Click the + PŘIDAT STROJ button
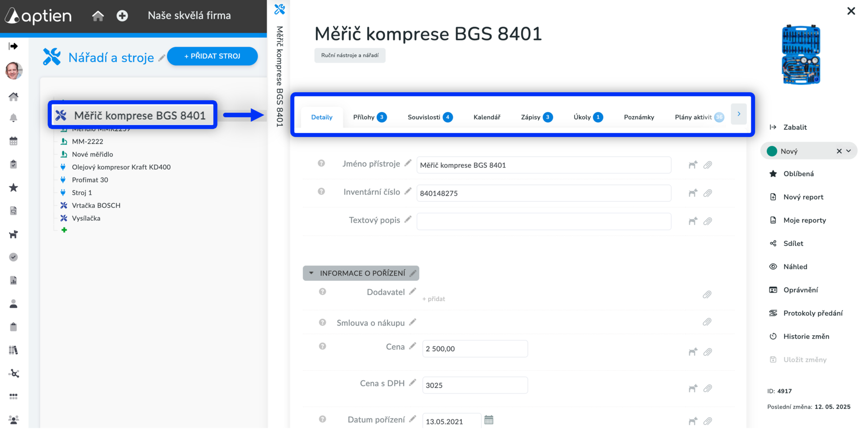 click(x=212, y=56)
